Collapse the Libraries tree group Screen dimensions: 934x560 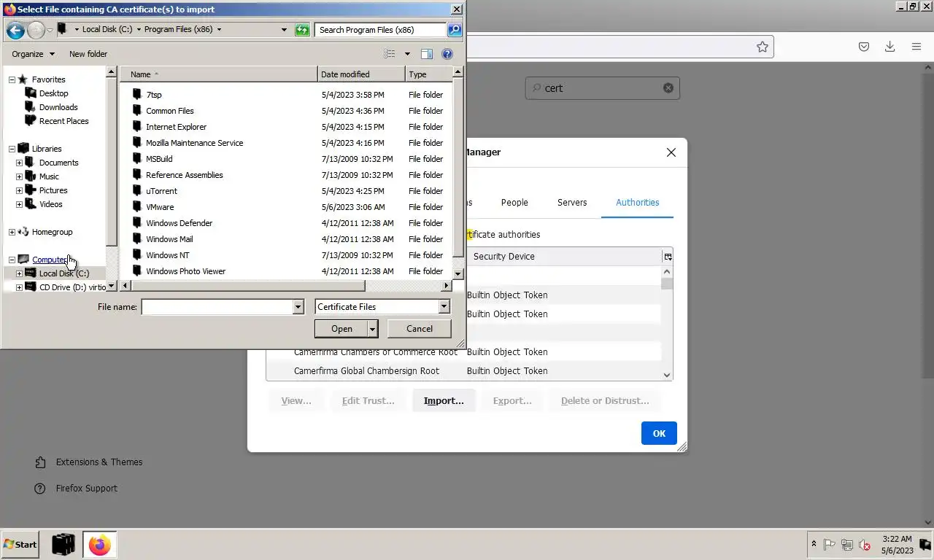click(x=12, y=149)
